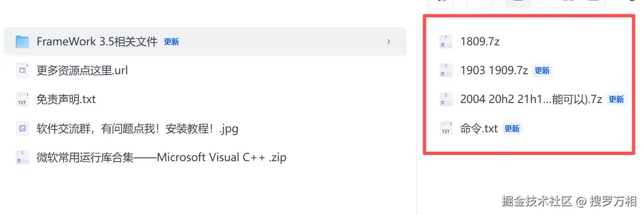Click the blue folder icon for FrameWork 3.5
Viewport: 644px width, 215px height.
22,42
